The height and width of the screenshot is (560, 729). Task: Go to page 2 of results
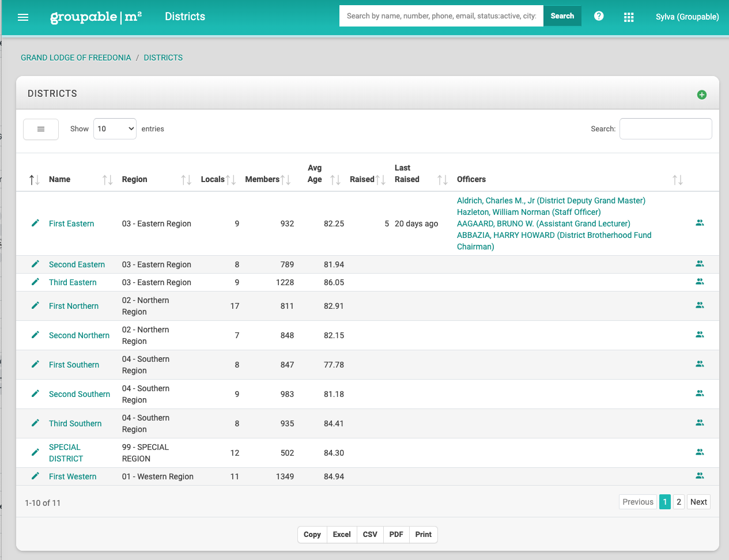point(678,502)
